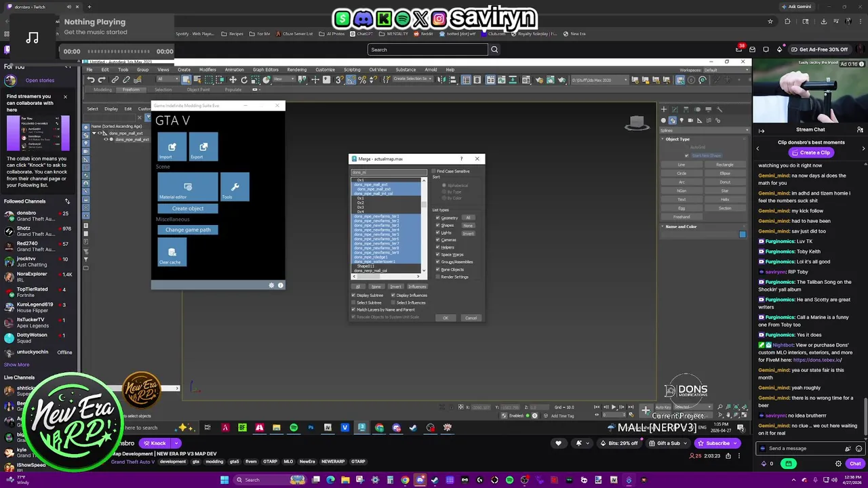Click the Redo arrow in 3ds Max toolbar
The height and width of the screenshot is (488, 868).
tap(102, 80)
